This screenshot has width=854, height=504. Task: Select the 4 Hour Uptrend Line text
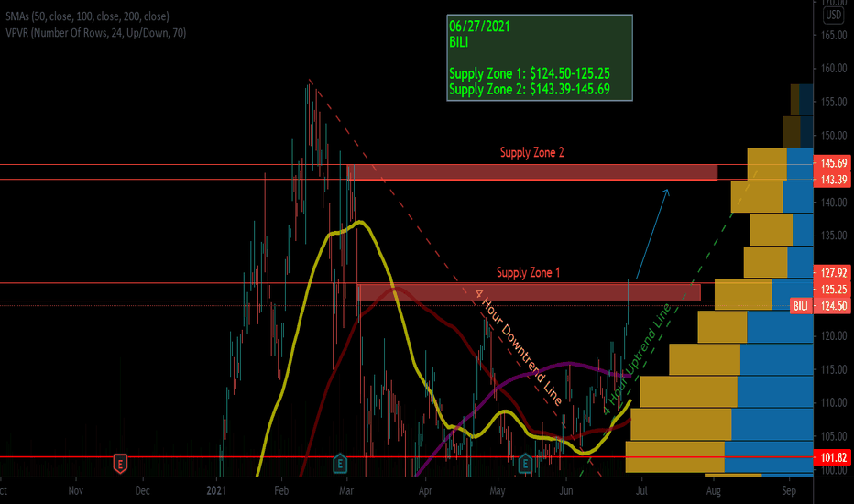pos(637,359)
